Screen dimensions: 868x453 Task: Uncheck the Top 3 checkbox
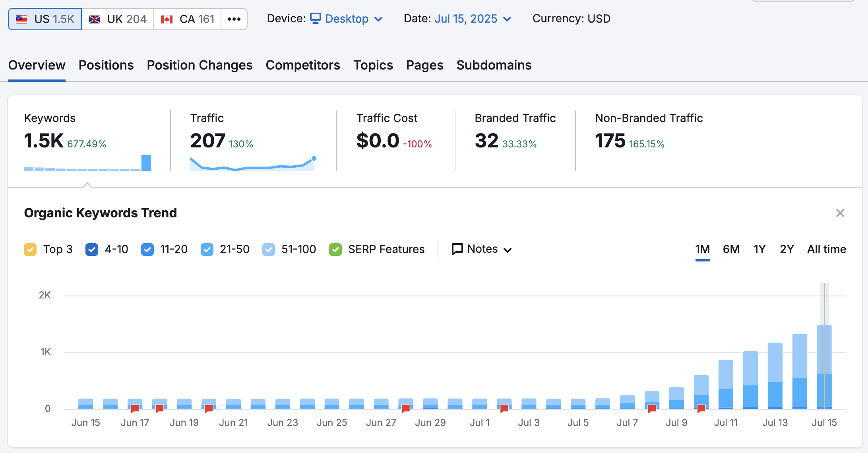coord(30,250)
